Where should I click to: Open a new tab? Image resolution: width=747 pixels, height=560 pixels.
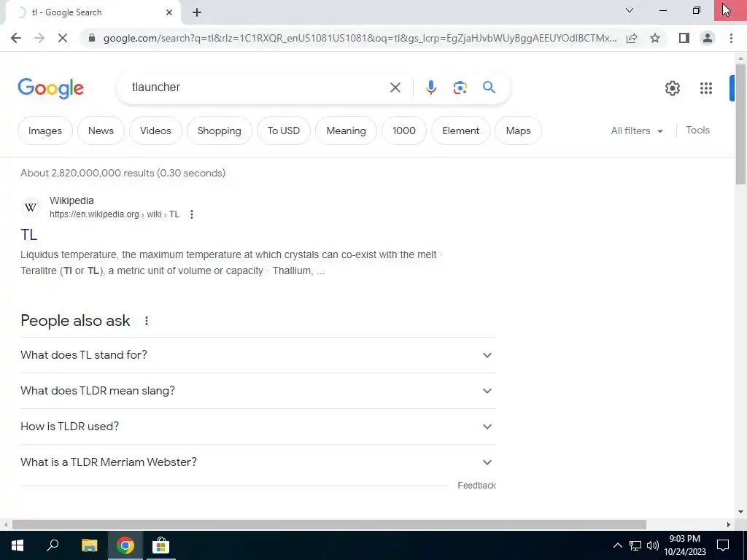pos(197,12)
